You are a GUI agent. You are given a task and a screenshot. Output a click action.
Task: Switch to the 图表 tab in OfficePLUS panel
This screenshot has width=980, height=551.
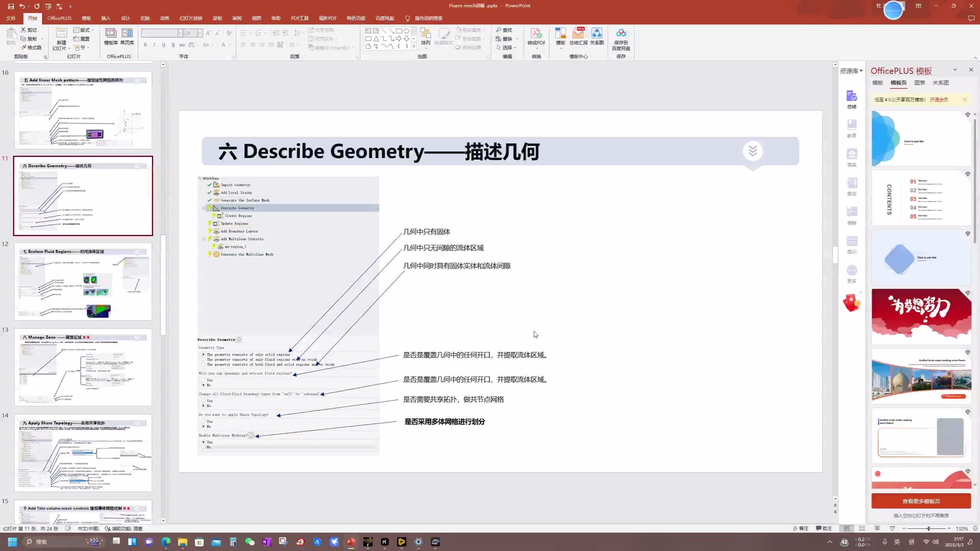920,83
